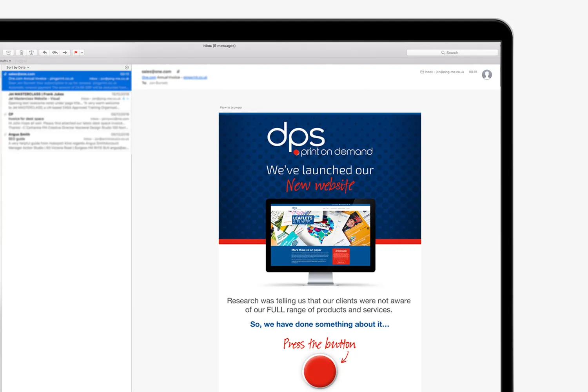Image resolution: width=588 pixels, height=392 pixels.
Task: Open the 'Invoice for desk space' message
Action: pyautogui.click(x=67, y=121)
